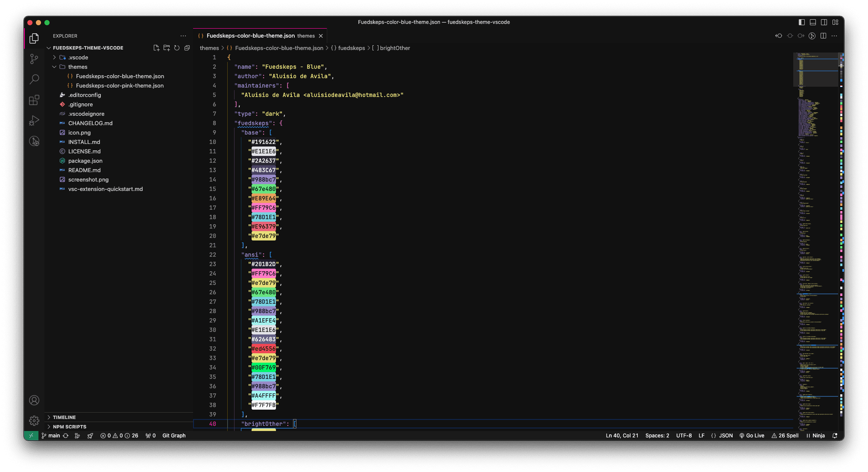Open the GitLens inspect view icon
Screen dimensions: 868x472
pos(34,141)
